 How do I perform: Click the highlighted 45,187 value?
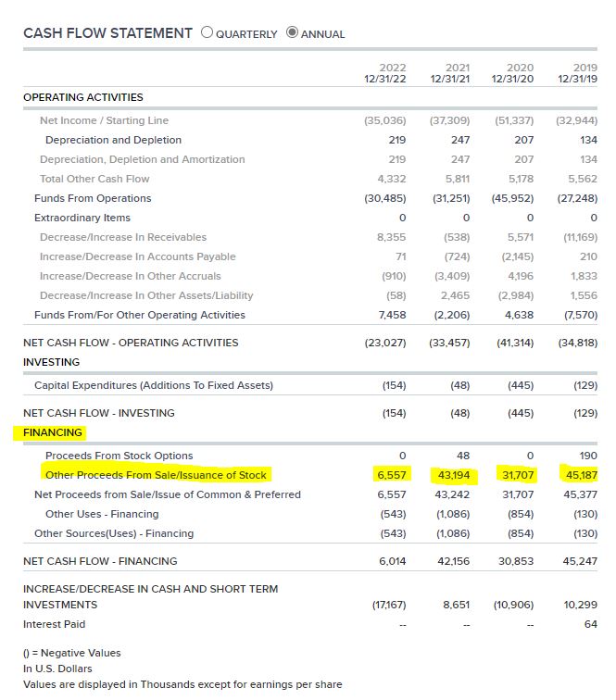point(581,475)
